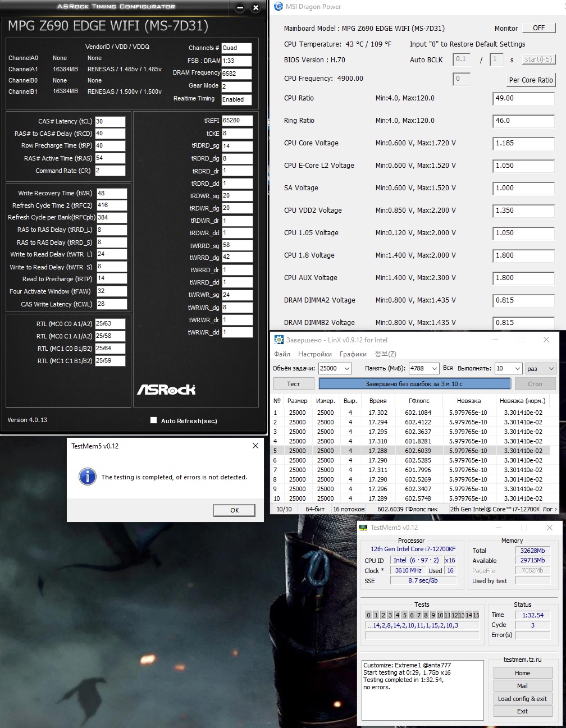This screenshot has height=728, width=566.
Task: Click the TestMem5 main window title icon
Action: (x=364, y=528)
